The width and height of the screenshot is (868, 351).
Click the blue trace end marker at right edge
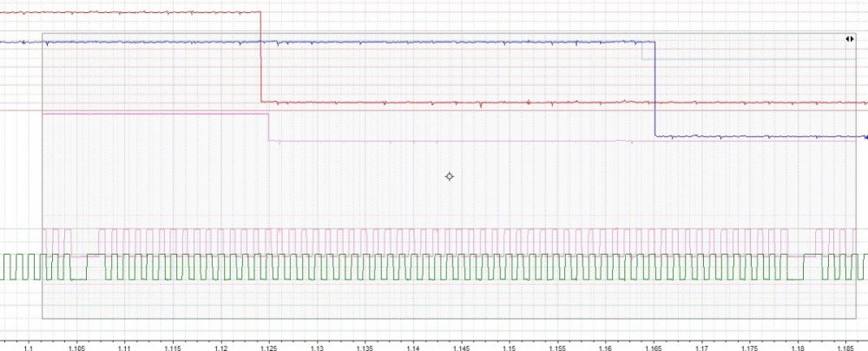click(x=865, y=137)
